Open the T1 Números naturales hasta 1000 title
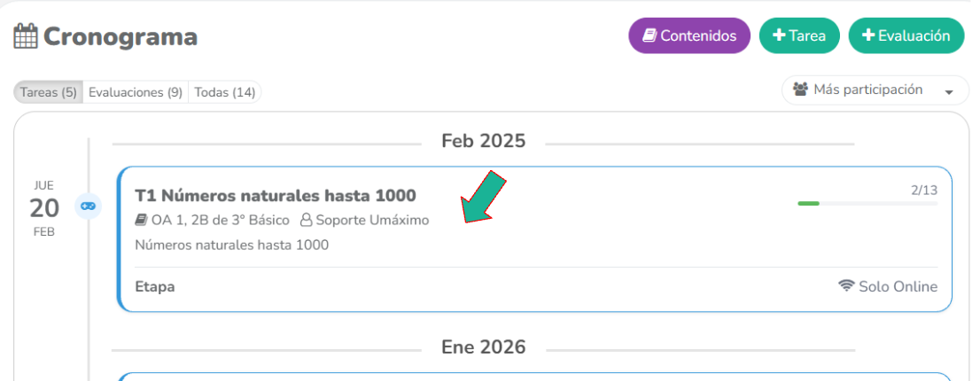The image size is (980, 381). coord(276,195)
